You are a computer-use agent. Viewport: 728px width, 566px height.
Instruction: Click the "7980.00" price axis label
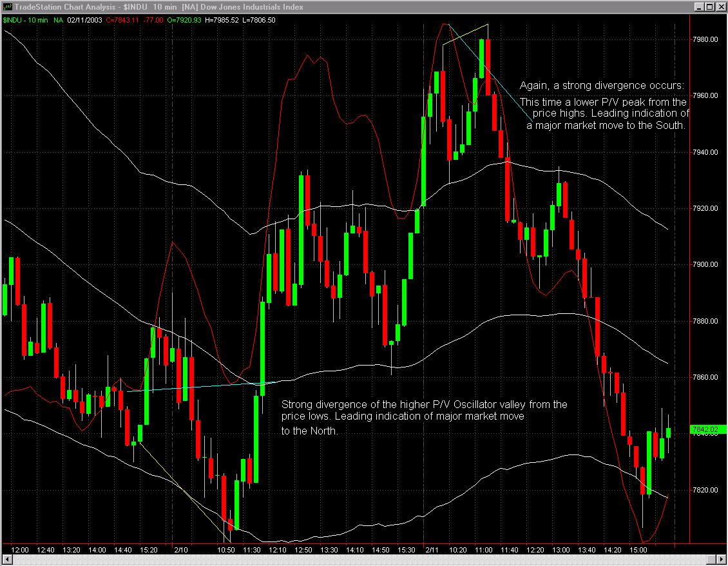pos(705,39)
